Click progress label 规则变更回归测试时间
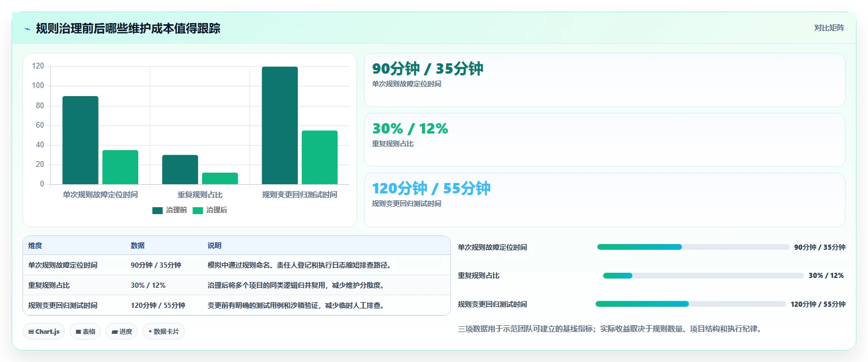 coord(492,304)
